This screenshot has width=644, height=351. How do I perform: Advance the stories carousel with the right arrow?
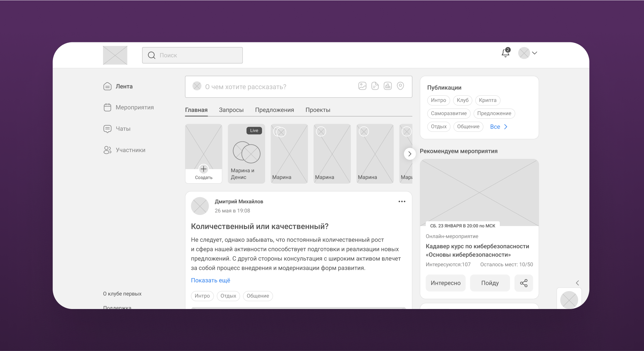410,154
